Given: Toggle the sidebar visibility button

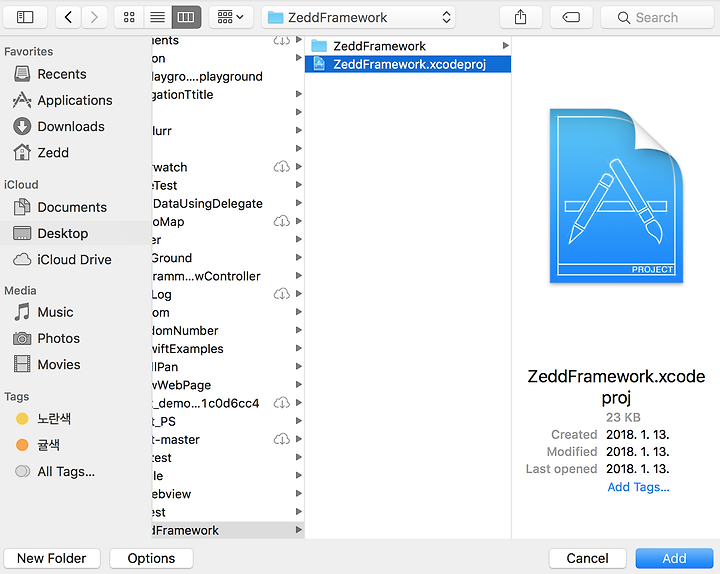Looking at the screenshot, I should click(25, 17).
